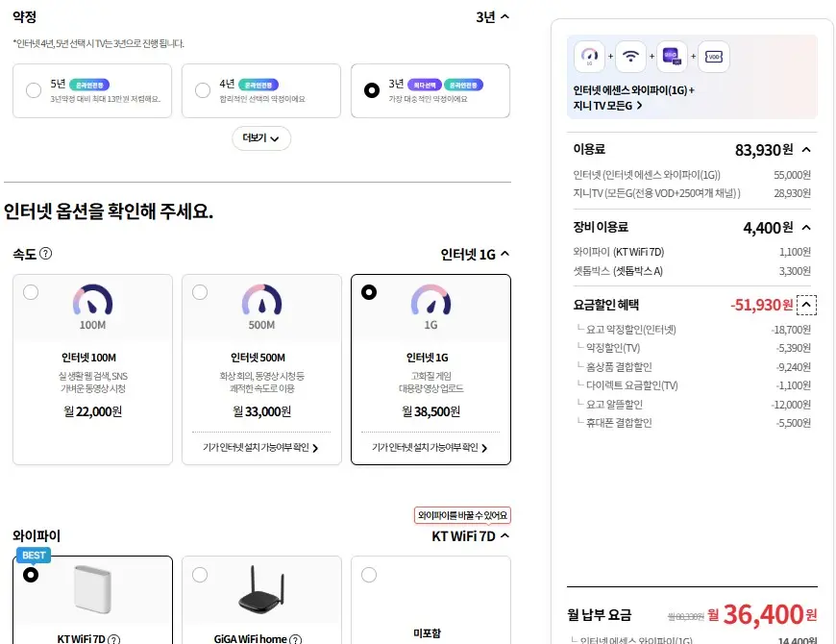Collapse the 장비 이용료 breakdown
This screenshot has width=836, height=644.
click(806, 228)
